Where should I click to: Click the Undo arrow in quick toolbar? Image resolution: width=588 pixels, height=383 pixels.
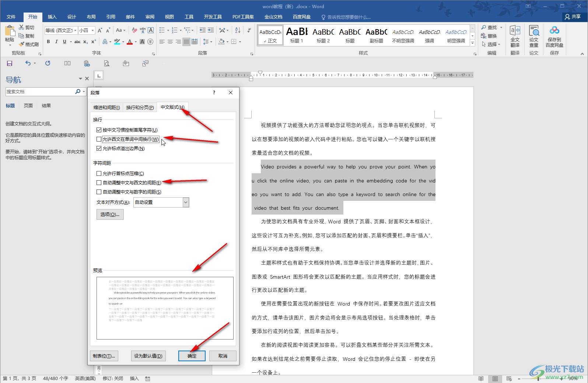click(x=28, y=63)
